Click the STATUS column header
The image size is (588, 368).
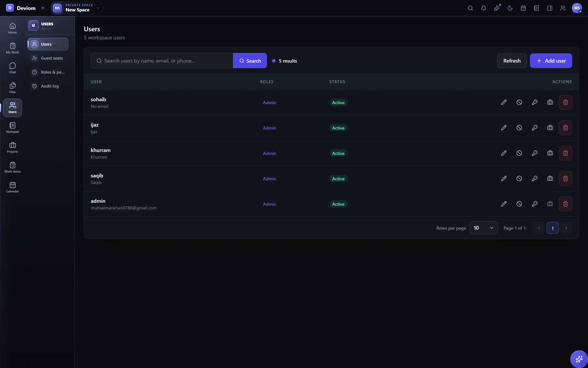(x=337, y=82)
